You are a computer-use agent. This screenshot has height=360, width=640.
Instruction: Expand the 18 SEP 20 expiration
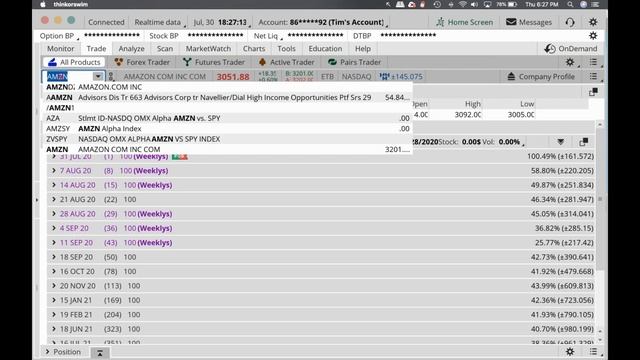(x=53, y=257)
